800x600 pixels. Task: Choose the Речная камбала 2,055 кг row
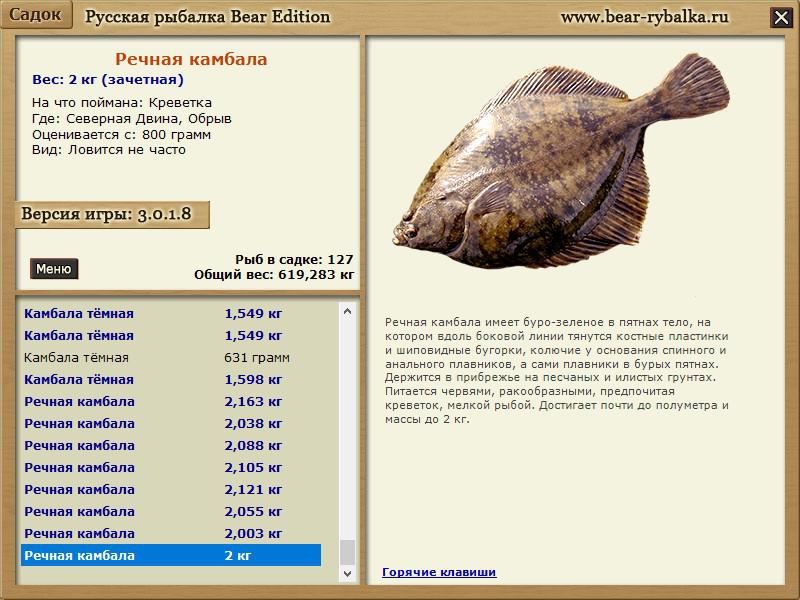coord(170,511)
